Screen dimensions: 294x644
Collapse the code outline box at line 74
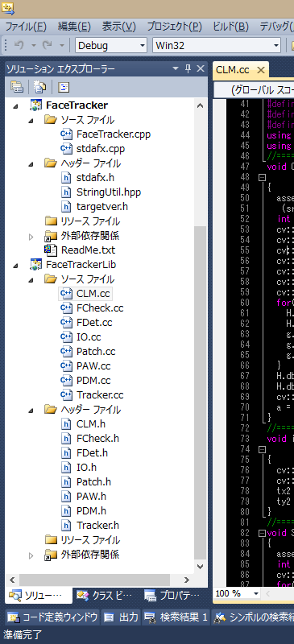click(x=262, y=449)
